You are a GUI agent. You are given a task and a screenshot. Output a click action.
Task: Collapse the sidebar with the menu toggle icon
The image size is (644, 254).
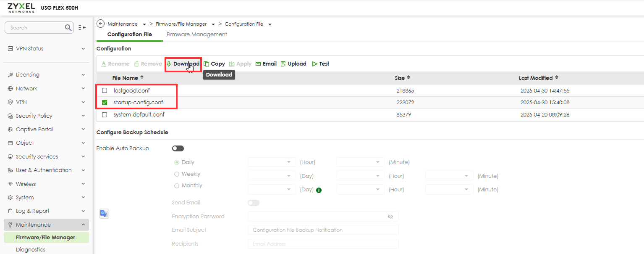[82, 28]
